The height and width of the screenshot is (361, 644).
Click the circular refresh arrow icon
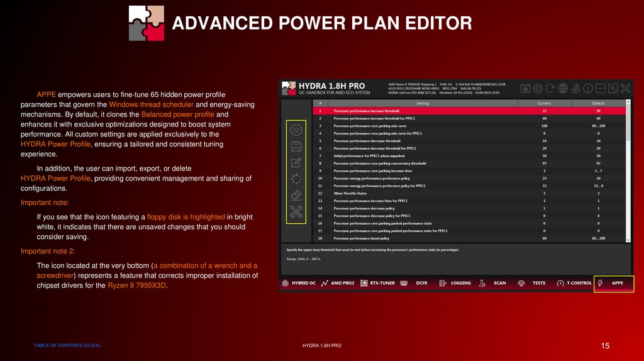550,88
